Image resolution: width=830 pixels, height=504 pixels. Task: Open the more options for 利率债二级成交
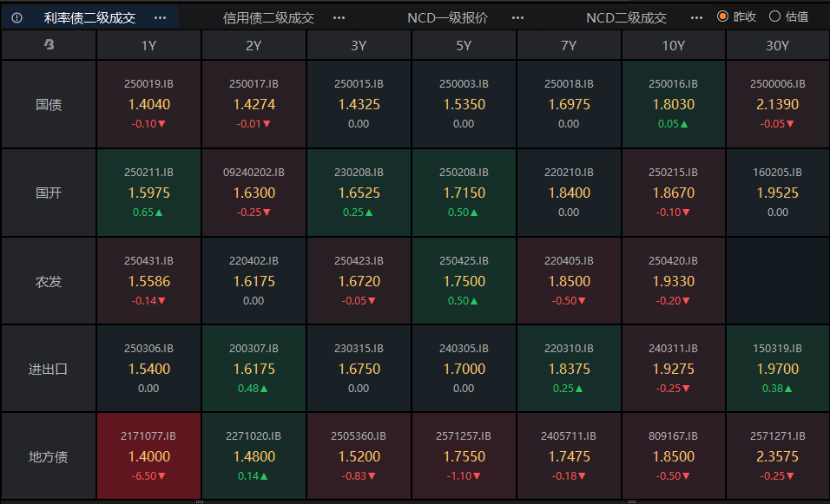click(160, 18)
